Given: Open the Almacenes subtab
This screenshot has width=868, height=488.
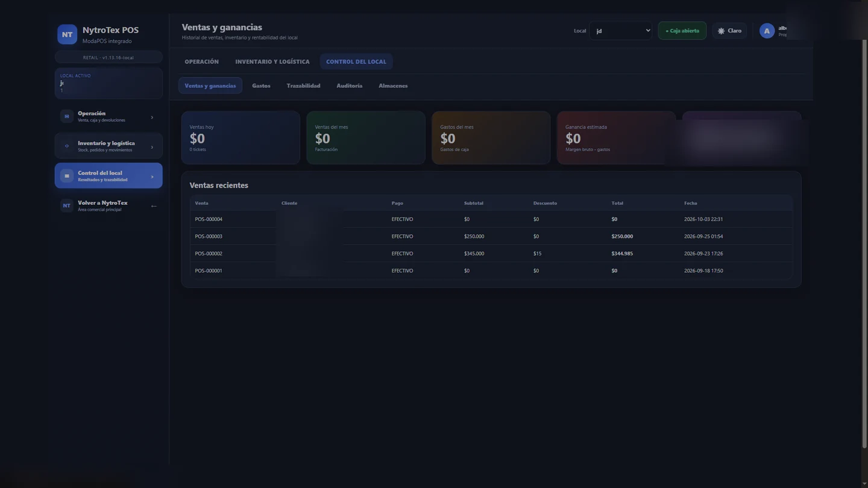Looking at the screenshot, I should coord(393,86).
